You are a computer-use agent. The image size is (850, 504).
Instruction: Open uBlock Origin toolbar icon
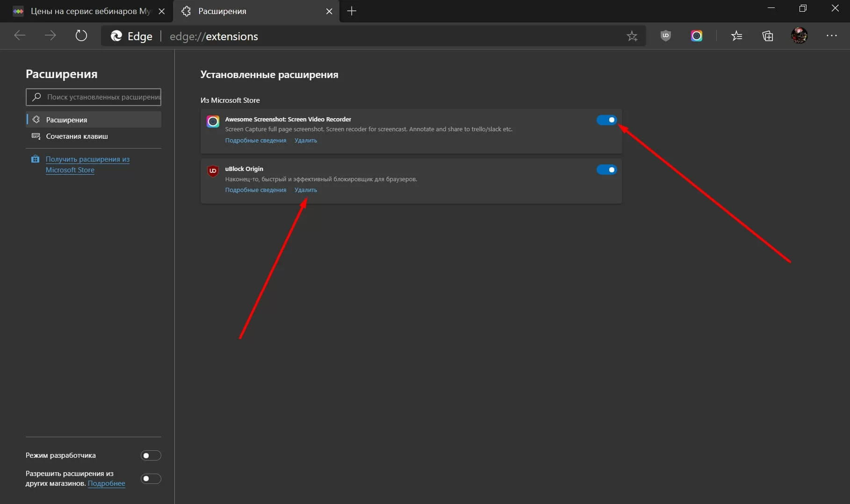[x=666, y=36]
